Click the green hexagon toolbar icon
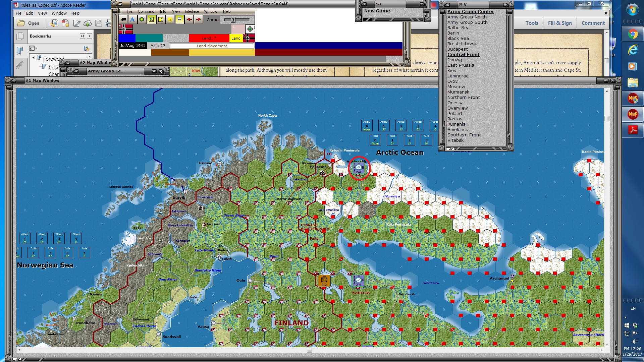Viewport: 644px width, 362px height. 142,19
